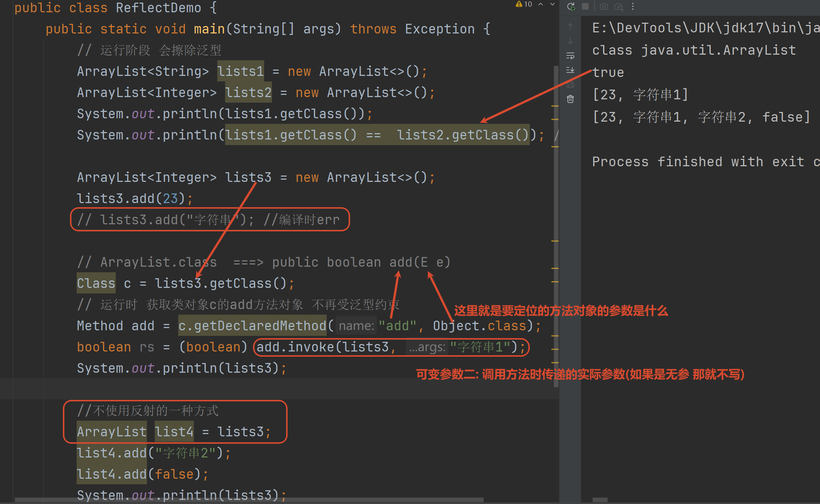The image size is (820, 504).
Task: Rerun the ReflectDemo program
Action: (x=571, y=6)
